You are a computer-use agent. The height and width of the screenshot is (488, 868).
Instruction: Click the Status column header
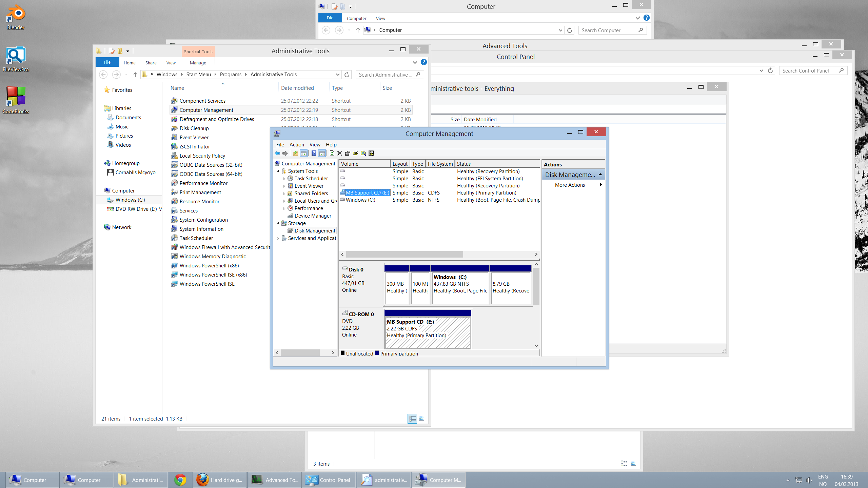tap(497, 164)
